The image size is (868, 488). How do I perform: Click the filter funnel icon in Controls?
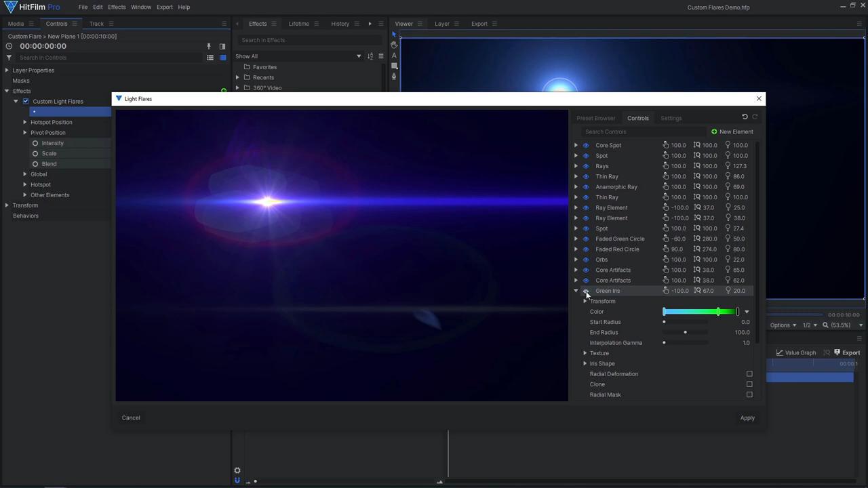pos(9,58)
